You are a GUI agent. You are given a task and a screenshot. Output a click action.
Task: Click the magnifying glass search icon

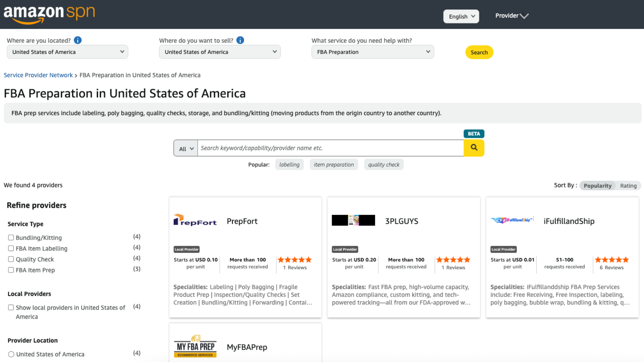pyautogui.click(x=474, y=148)
